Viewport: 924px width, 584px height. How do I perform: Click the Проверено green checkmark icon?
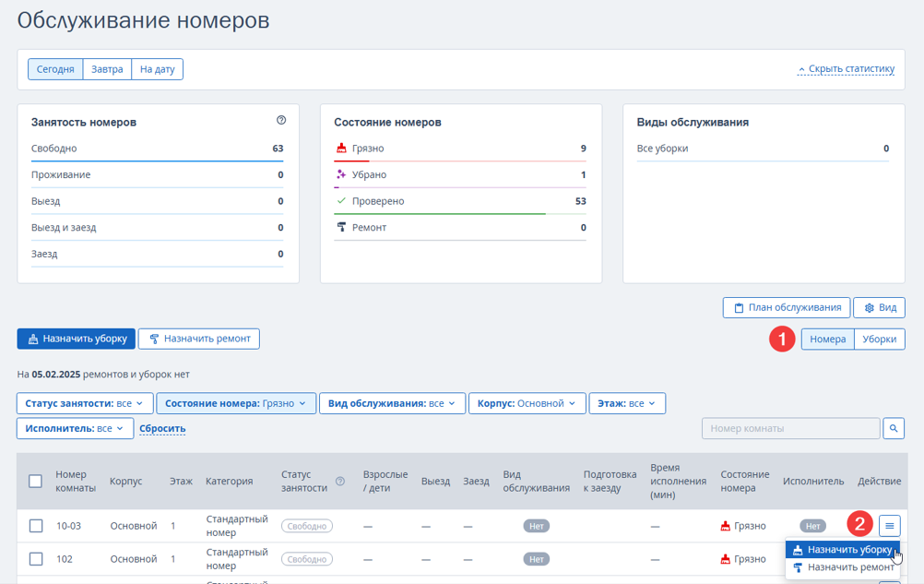[340, 201]
